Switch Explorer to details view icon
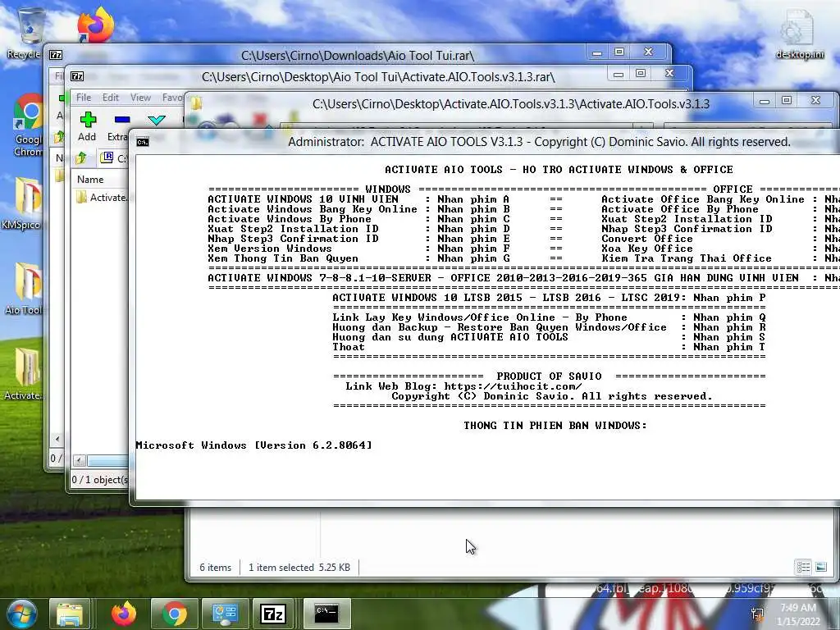 pyautogui.click(x=804, y=567)
